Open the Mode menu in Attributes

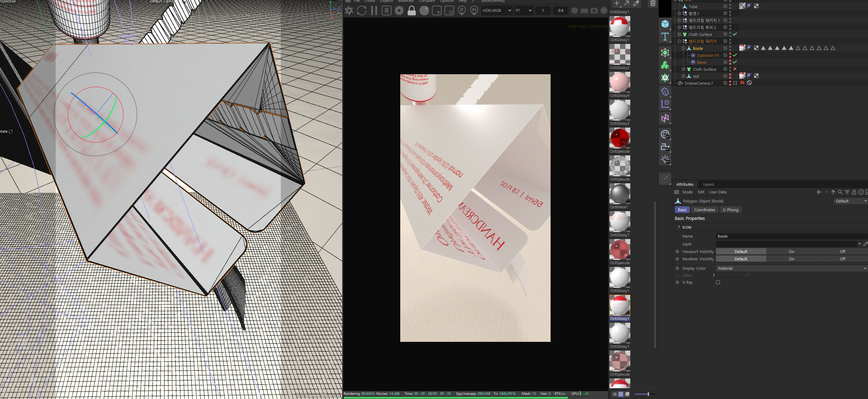pos(687,192)
